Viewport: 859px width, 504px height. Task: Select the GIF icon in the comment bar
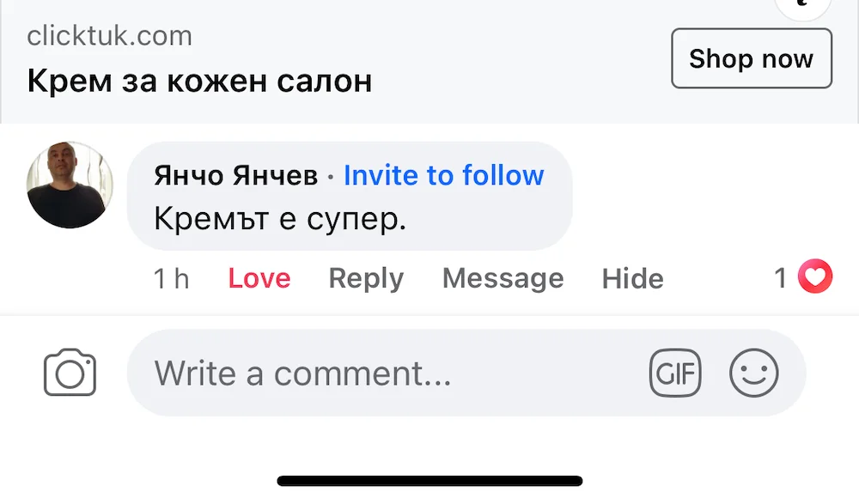pos(675,373)
